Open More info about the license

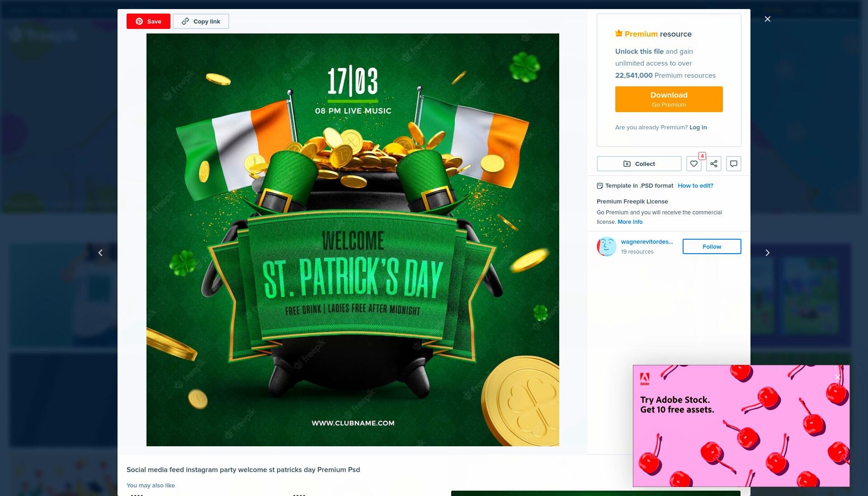pos(630,222)
